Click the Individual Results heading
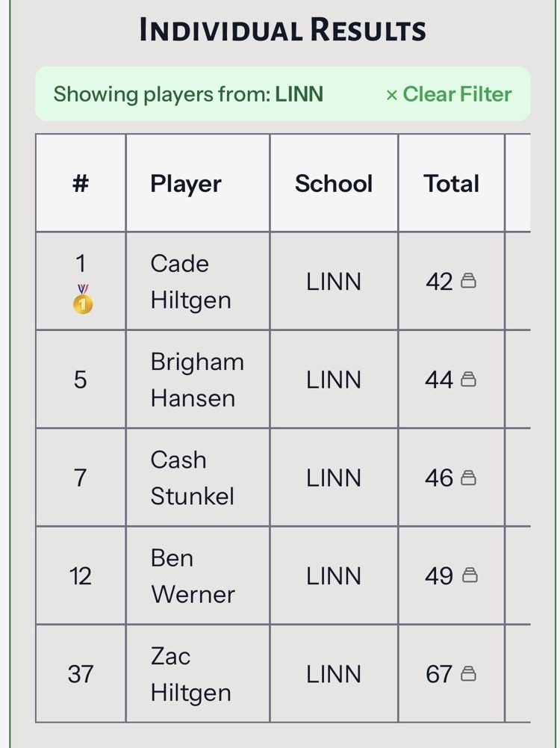The height and width of the screenshot is (748, 560). point(282,31)
